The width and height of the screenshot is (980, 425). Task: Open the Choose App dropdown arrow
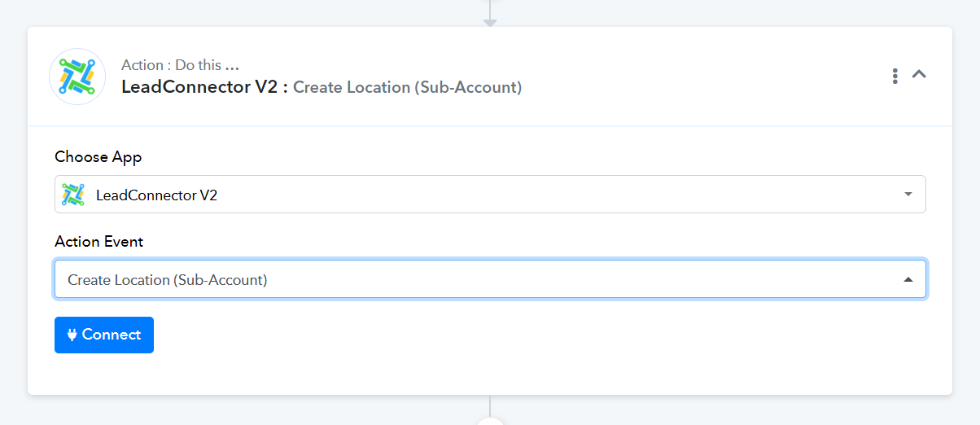908,195
